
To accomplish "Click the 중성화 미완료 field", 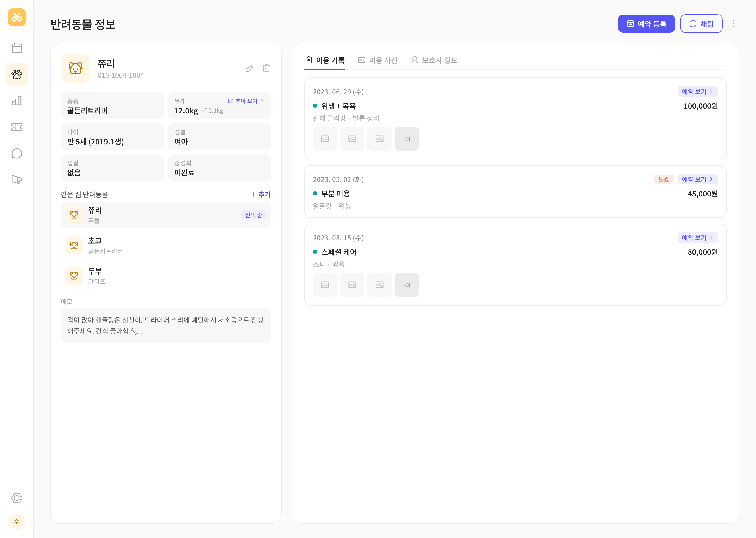I will point(219,168).
